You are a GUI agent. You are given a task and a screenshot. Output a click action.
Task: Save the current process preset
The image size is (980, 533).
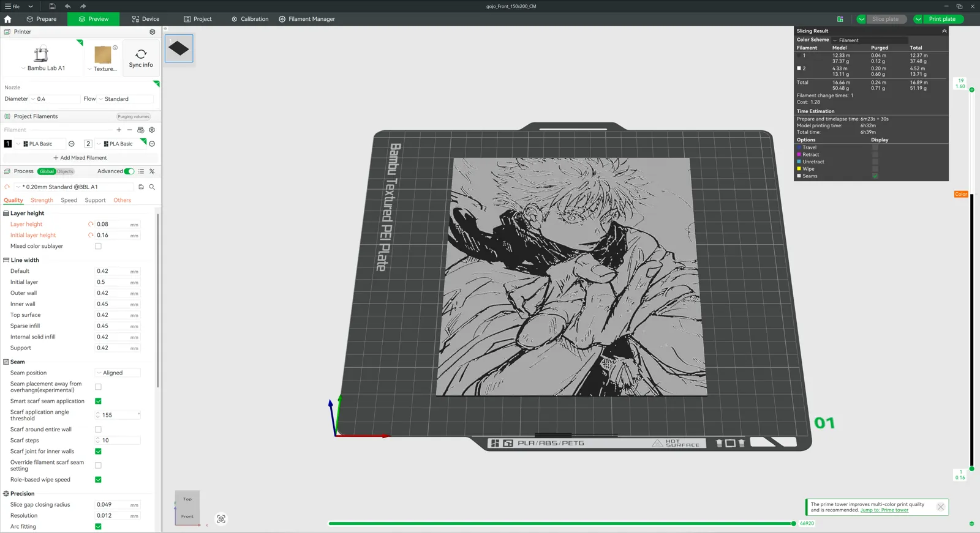point(141,187)
